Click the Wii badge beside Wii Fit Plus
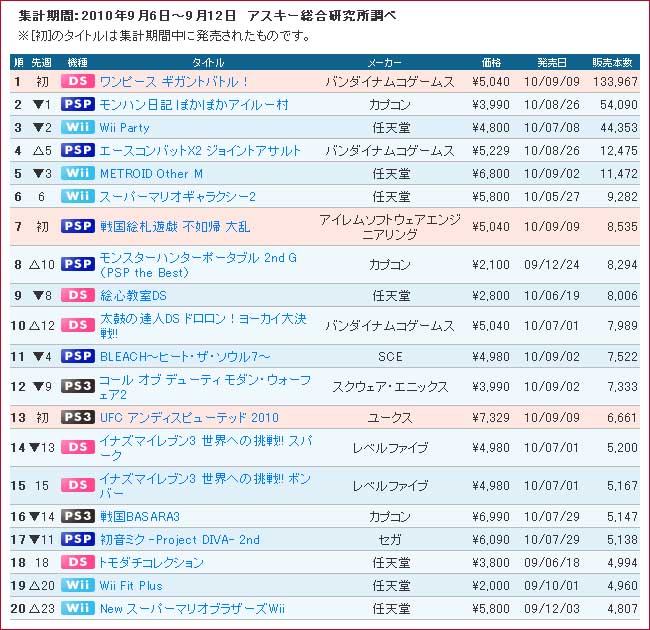Image resolution: width=650 pixels, height=630 pixels. [78, 585]
